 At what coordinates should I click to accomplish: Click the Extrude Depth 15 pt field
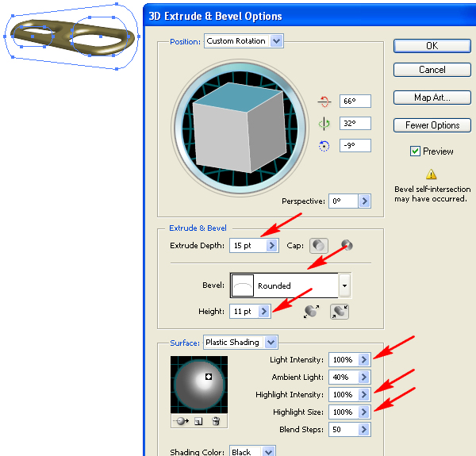click(248, 245)
